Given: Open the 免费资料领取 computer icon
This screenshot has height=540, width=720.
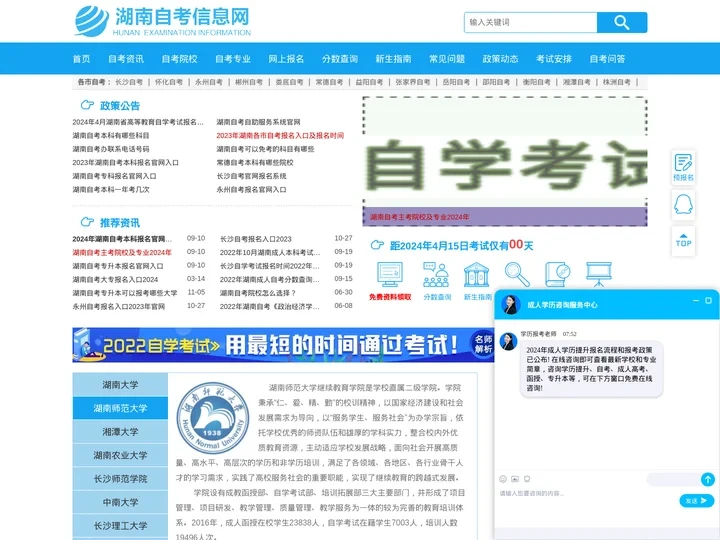Looking at the screenshot, I should [390, 274].
